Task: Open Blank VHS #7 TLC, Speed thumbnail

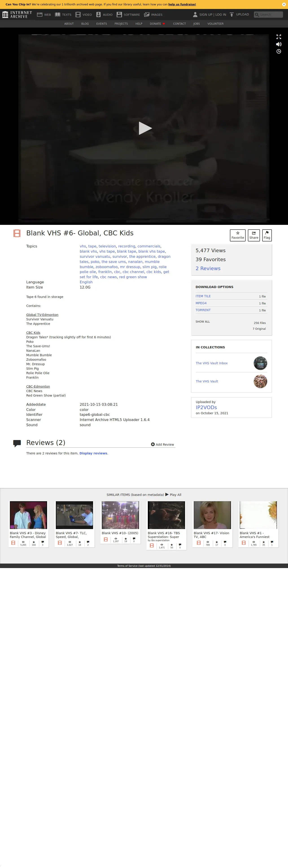Action: (74, 515)
